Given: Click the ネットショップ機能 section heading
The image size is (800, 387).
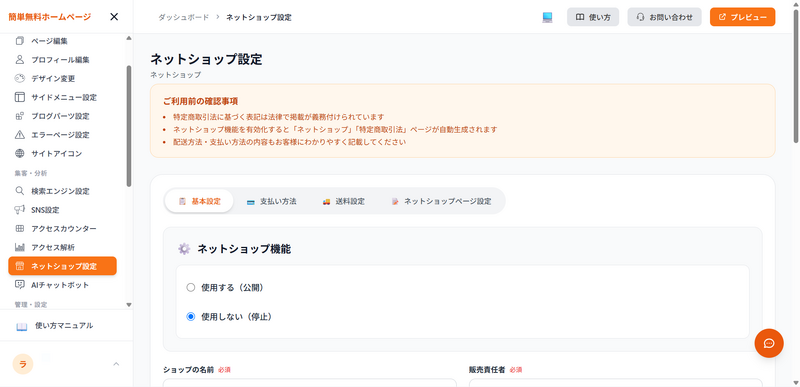Looking at the screenshot, I should 244,249.
